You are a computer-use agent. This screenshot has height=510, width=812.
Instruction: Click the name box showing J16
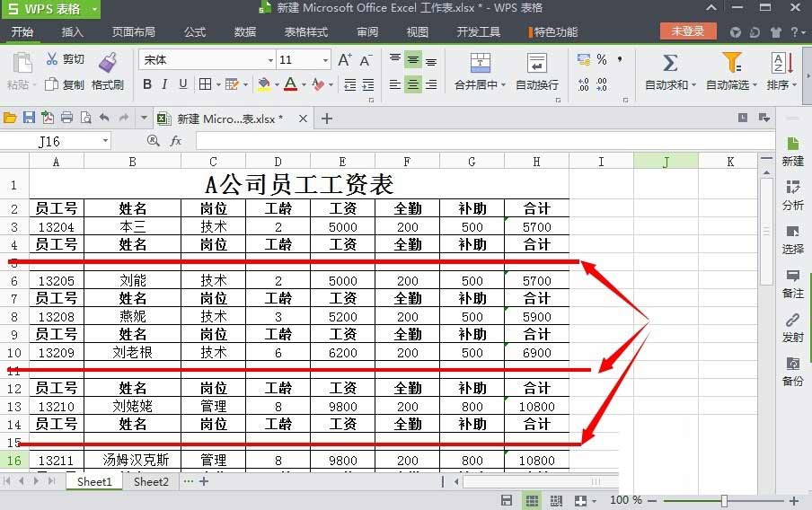point(56,141)
